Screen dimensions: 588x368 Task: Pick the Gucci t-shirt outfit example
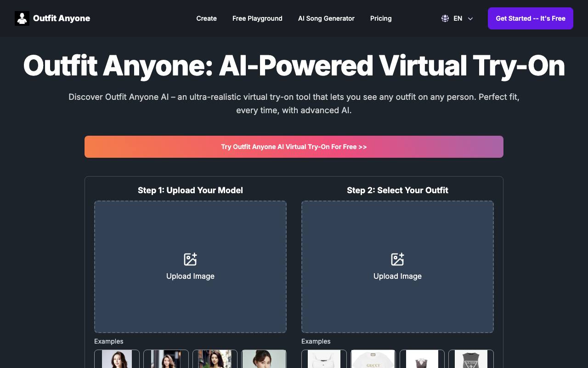coord(373,359)
